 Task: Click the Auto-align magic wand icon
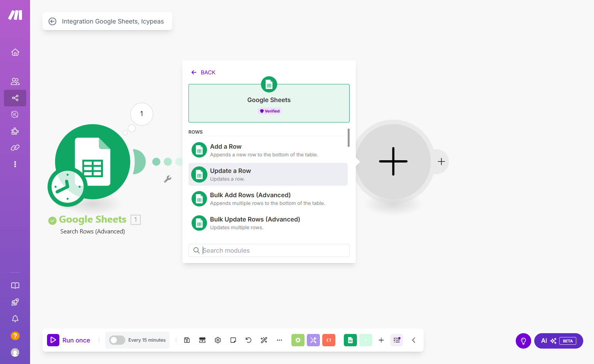264,340
